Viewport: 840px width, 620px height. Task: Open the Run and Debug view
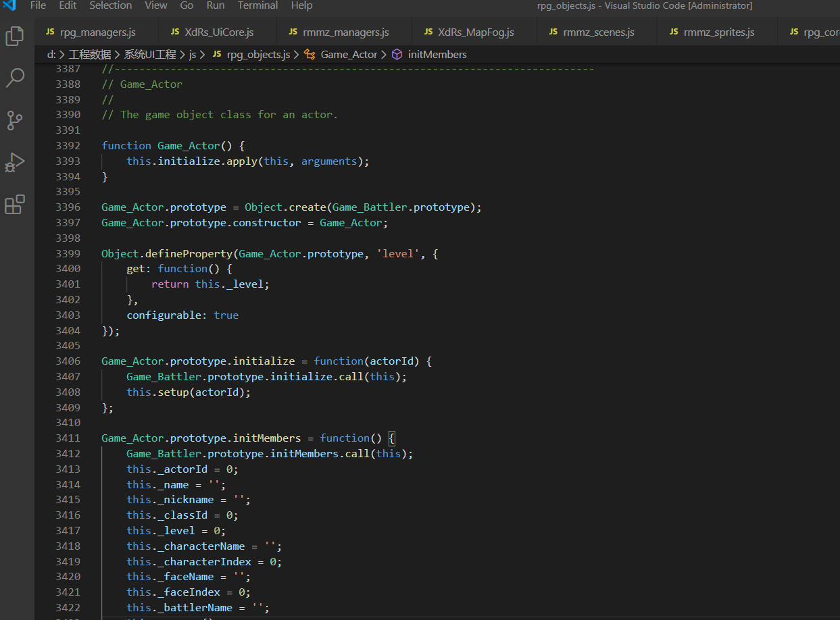click(x=15, y=163)
